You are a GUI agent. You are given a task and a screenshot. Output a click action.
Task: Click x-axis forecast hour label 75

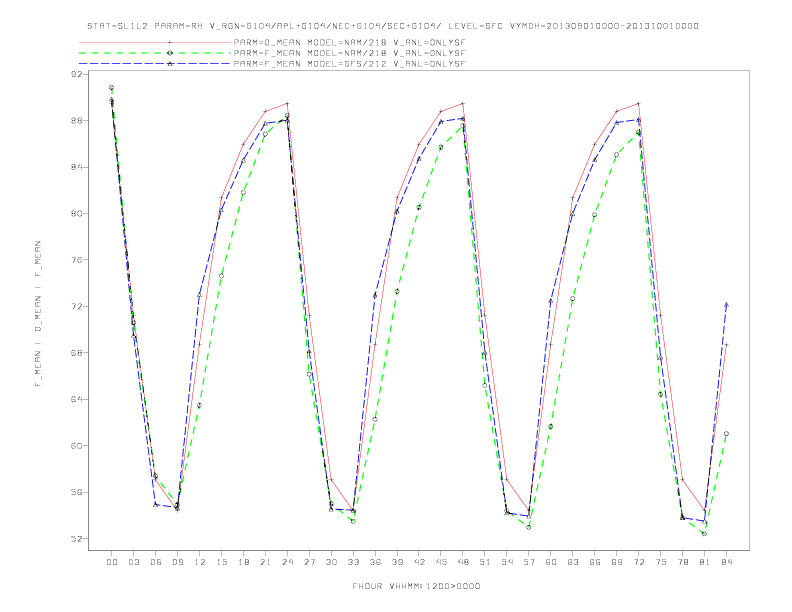(x=661, y=562)
